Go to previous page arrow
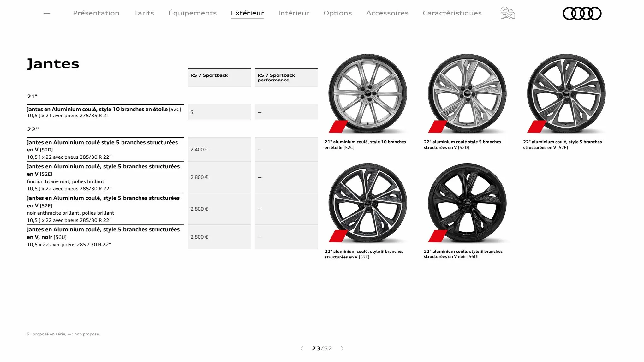644x362 pixels. [301, 348]
